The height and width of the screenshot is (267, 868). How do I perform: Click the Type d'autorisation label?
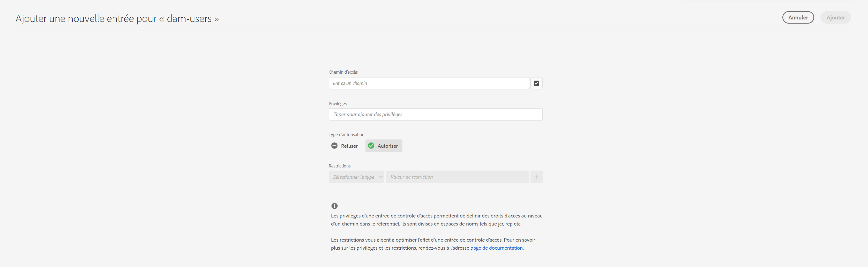pyautogui.click(x=346, y=135)
